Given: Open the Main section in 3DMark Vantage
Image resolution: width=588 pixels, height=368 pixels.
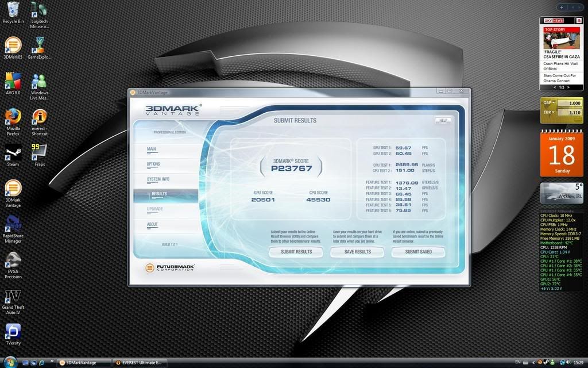Looking at the screenshot, I should pos(152,149).
